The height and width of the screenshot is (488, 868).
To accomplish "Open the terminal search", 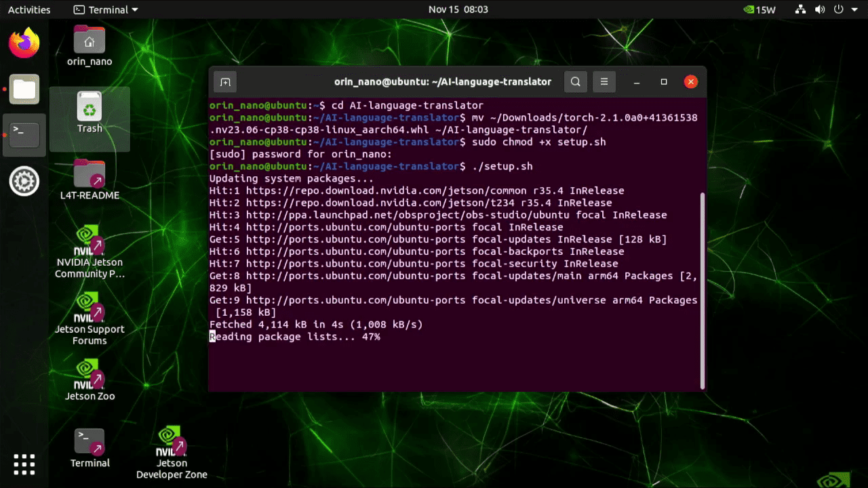I will tap(575, 81).
